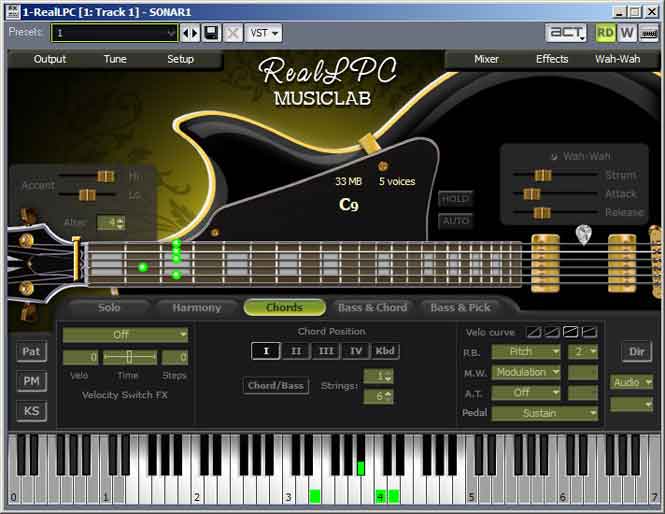Image resolution: width=665 pixels, height=514 pixels.
Task: Open the Tune menu
Action: [115, 59]
